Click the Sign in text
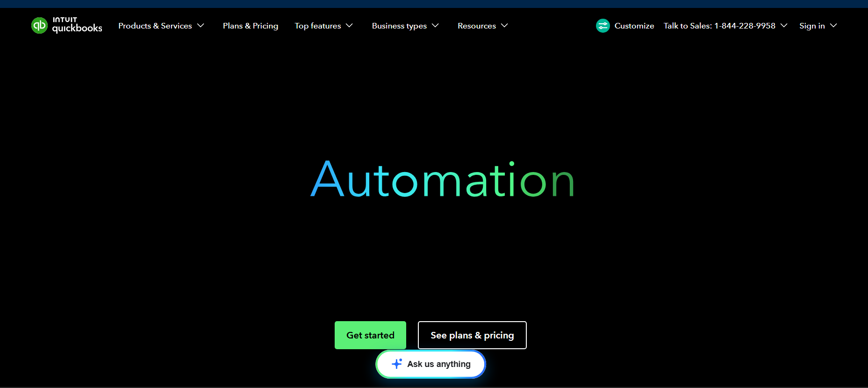Screen dimensions: 868x388 [812, 26]
